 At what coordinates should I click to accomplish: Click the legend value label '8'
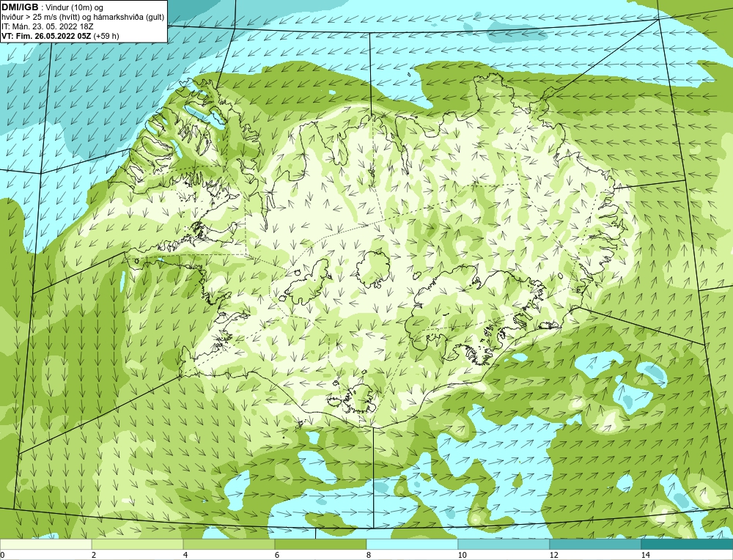point(369,555)
